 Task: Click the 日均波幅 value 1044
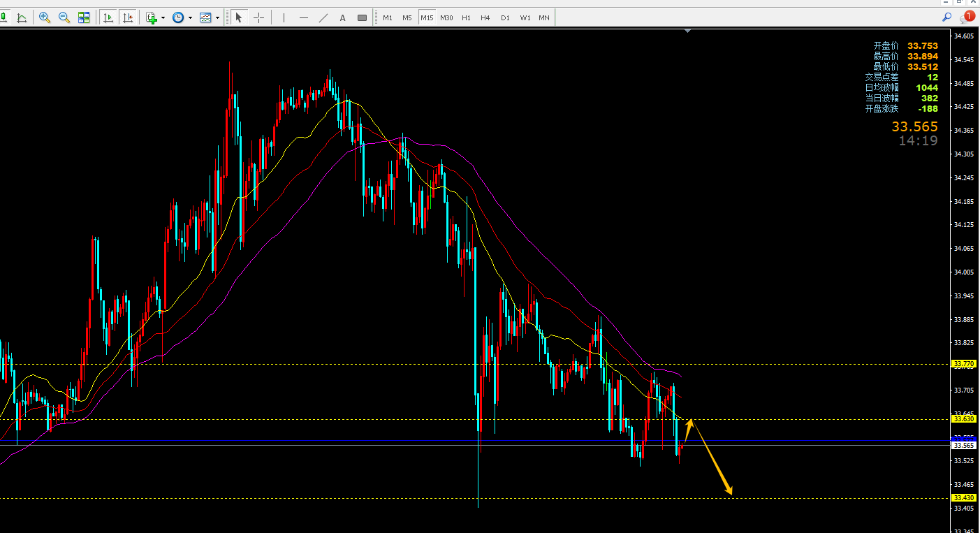click(x=927, y=87)
